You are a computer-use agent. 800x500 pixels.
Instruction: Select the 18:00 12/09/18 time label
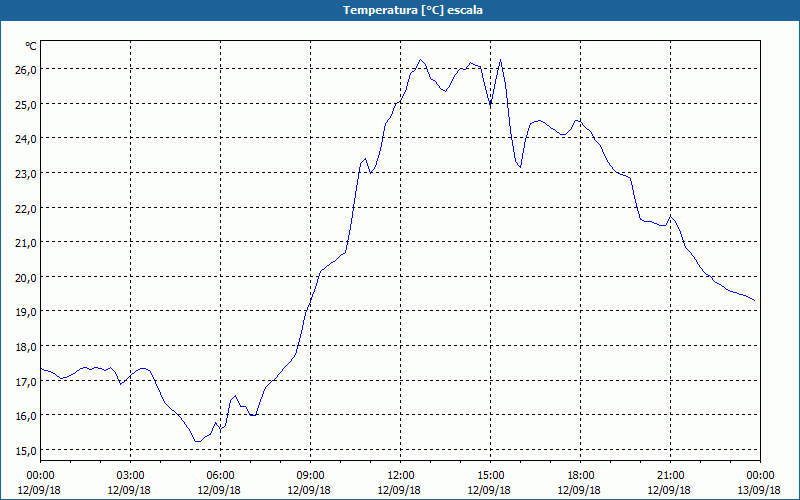(580, 483)
